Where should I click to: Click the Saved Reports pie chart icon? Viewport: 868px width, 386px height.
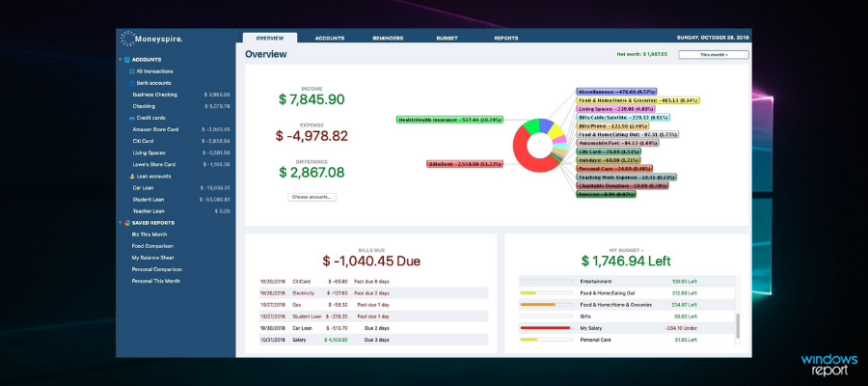pyautogui.click(x=127, y=223)
